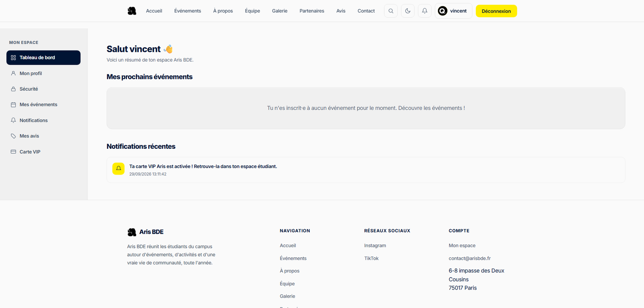The width and height of the screenshot is (644, 308).
Task: Select Notifications label in sidebar
Action: [x=34, y=121]
